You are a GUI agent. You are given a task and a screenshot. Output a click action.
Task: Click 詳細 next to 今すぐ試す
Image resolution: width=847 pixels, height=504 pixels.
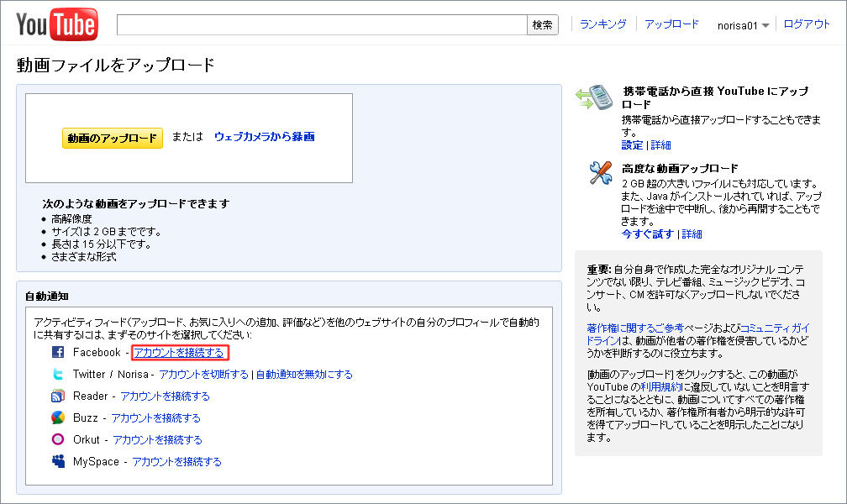click(x=692, y=234)
